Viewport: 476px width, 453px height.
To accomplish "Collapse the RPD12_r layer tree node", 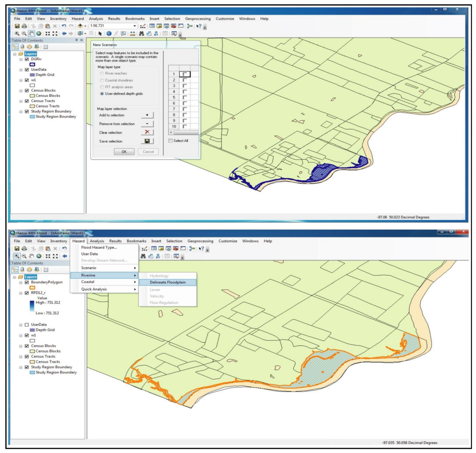I will (21, 293).
